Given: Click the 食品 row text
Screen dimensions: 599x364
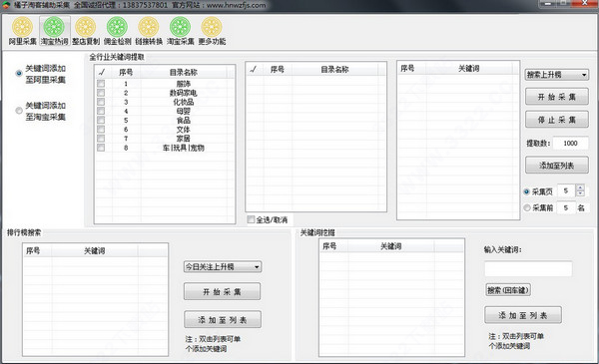Looking at the screenshot, I should (x=184, y=120).
